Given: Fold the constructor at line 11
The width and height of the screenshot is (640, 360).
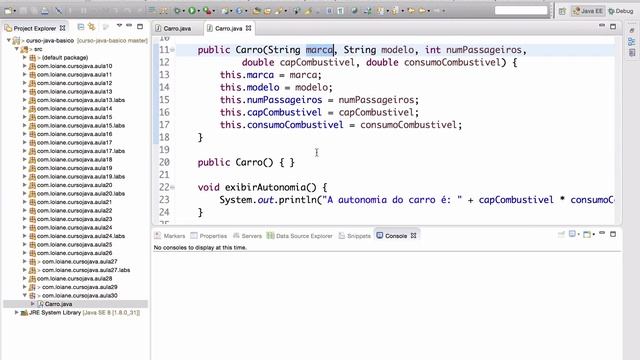Looking at the screenshot, I should tap(173, 50).
